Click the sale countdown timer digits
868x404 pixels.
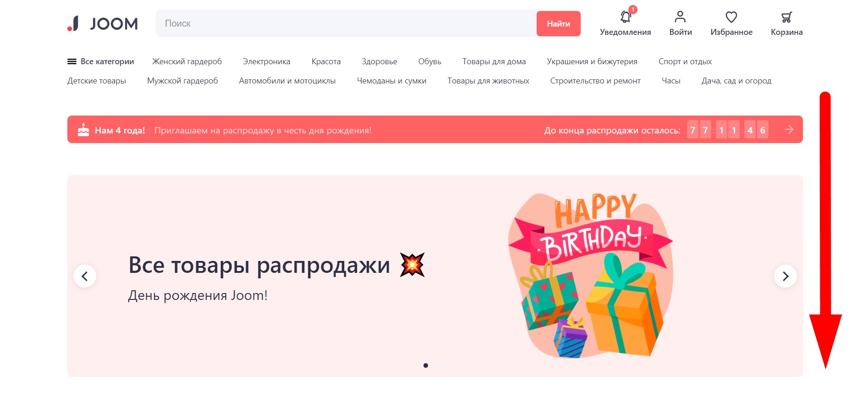coord(728,130)
